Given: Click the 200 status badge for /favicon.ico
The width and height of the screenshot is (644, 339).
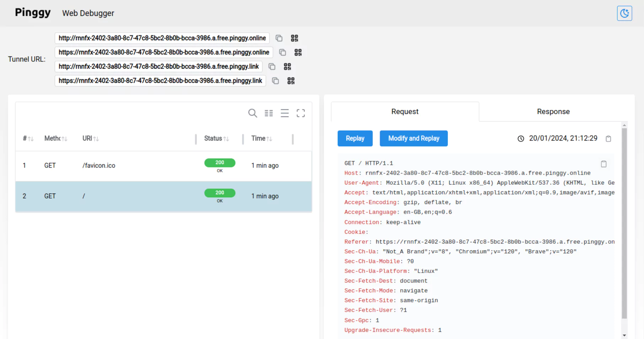Looking at the screenshot, I should (x=220, y=163).
